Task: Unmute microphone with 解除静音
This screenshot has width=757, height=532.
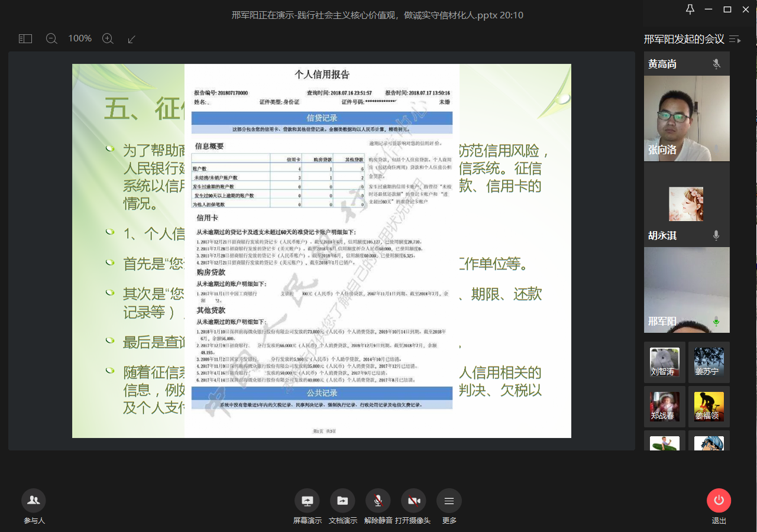Action: point(378,501)
